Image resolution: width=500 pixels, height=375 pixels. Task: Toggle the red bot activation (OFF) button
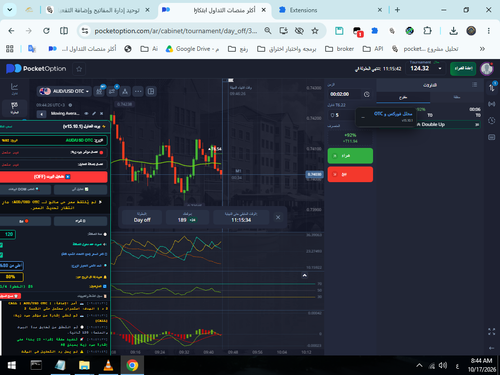(x=53, y=177)
